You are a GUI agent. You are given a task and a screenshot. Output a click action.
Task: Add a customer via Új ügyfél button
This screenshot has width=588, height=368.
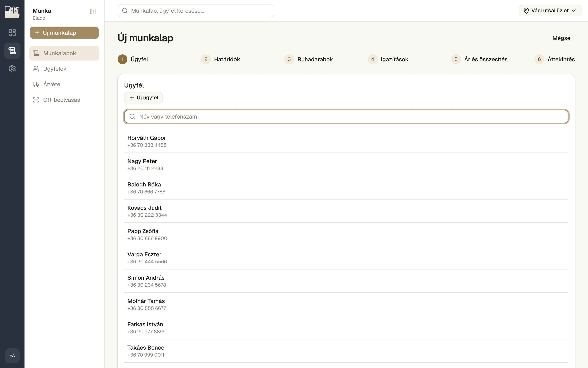143,98
